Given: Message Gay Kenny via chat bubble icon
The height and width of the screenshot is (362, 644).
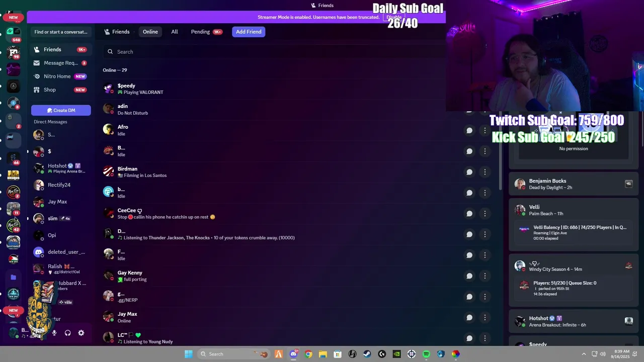Looking at the screenshot, I should [469, 276].
